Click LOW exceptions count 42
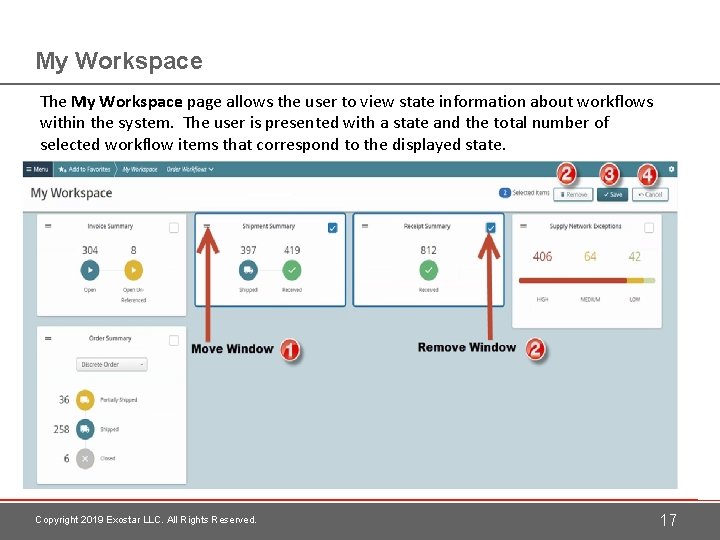The width and height of the screenshot is (720, 540). click(x=635, y=256)
